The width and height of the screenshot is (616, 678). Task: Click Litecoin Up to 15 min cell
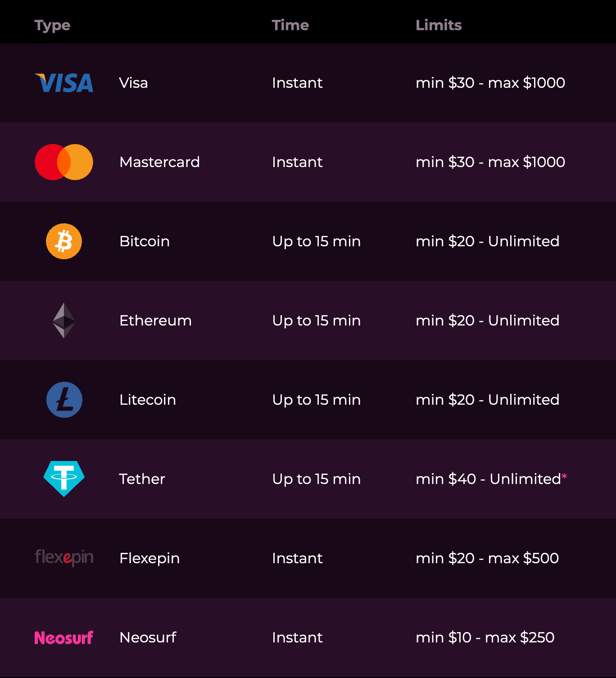pos(317,400)
